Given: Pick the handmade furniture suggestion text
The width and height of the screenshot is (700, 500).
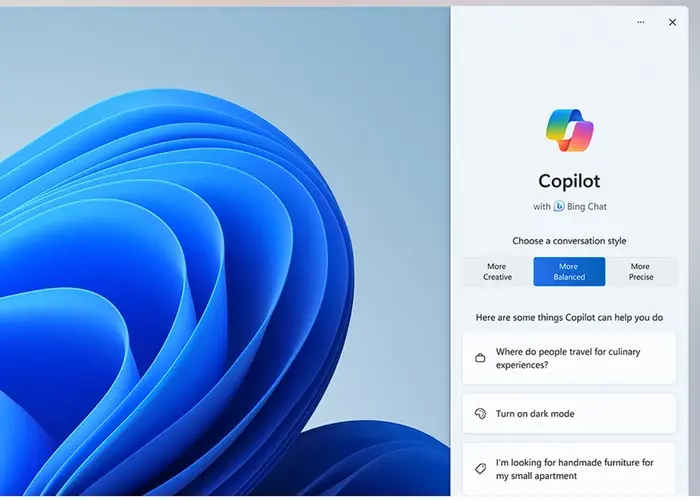Looking at the screenshot, I should click(575, 469).
